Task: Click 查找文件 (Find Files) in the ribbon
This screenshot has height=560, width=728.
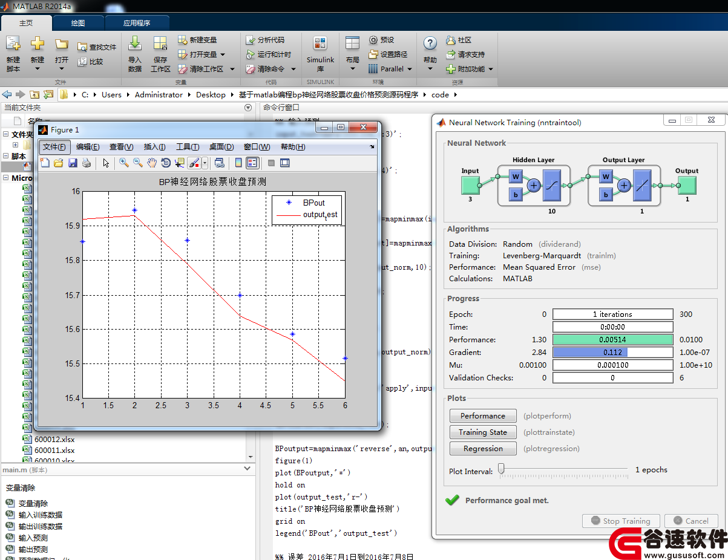Action: click(97, 47)
